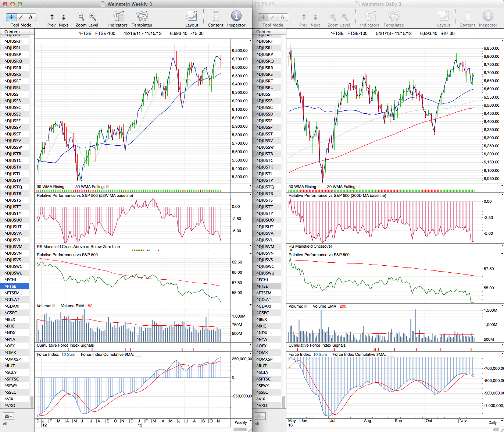Toggle the Content sidebar in Weekly window
Image resolution: width=504 pixels, height=432 pixels.
[x=215, y=17]
